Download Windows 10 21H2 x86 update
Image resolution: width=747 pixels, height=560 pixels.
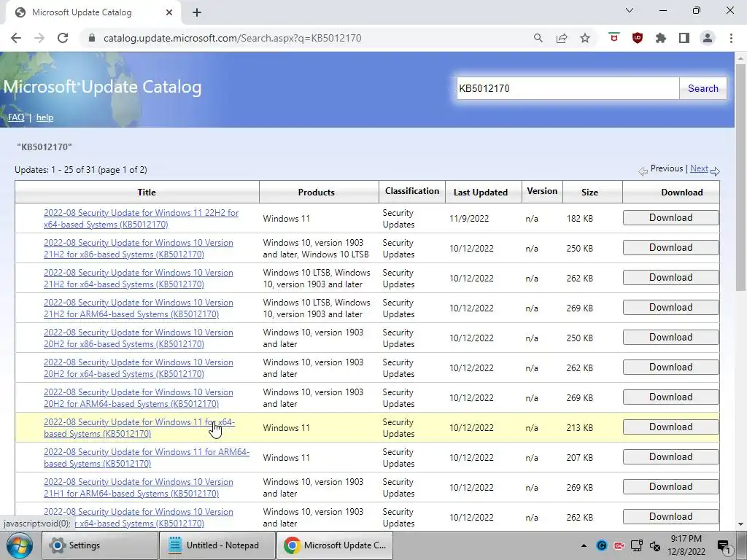click(x=670, y=248)
